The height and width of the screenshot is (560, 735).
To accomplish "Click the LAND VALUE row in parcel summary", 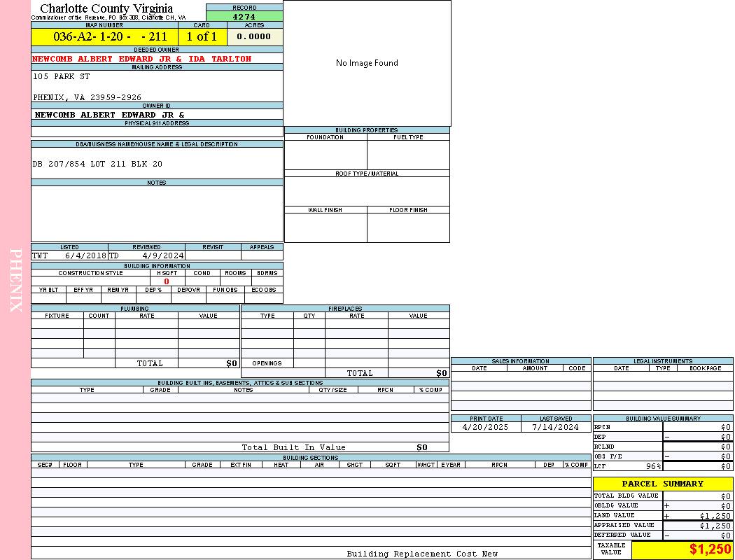I will (x=662, y=516).
